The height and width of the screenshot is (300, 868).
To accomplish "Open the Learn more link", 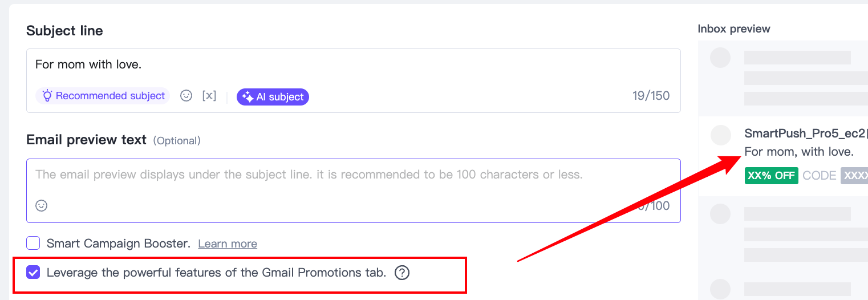I will 228,244.
